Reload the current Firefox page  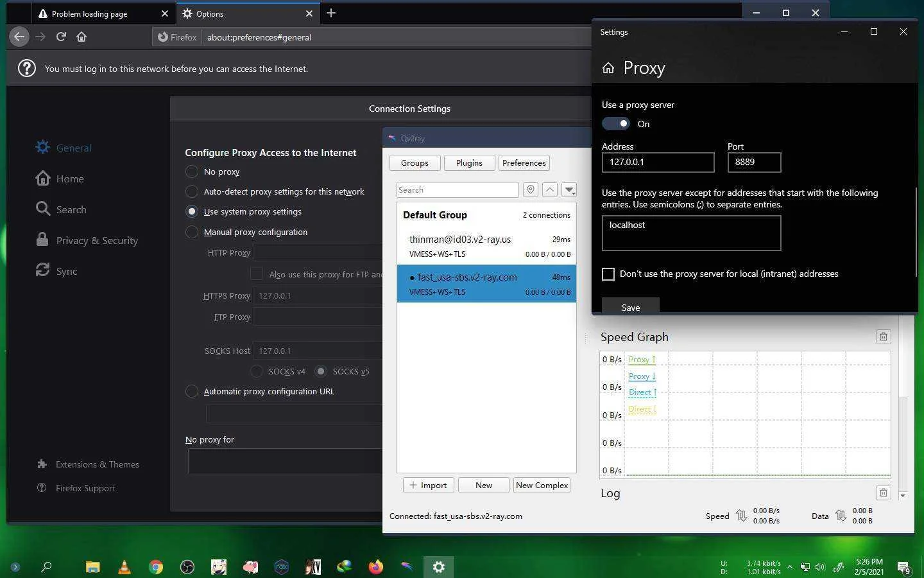pos(61,37)
